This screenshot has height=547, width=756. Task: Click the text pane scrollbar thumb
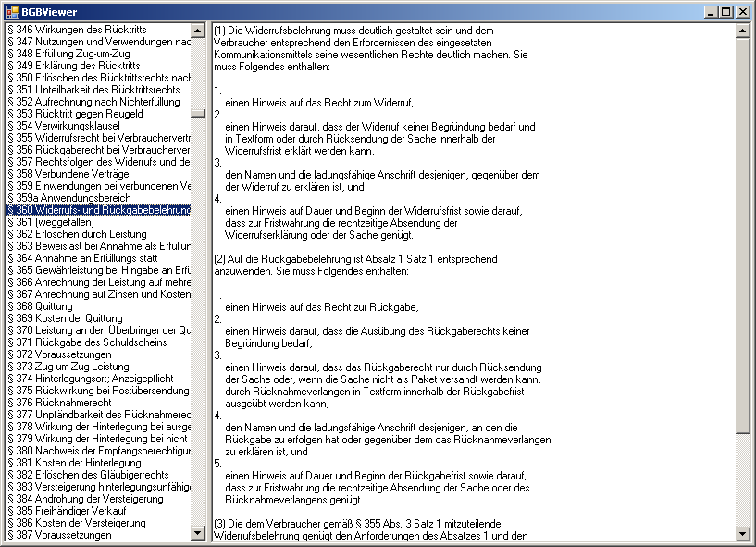pos(742,235)
